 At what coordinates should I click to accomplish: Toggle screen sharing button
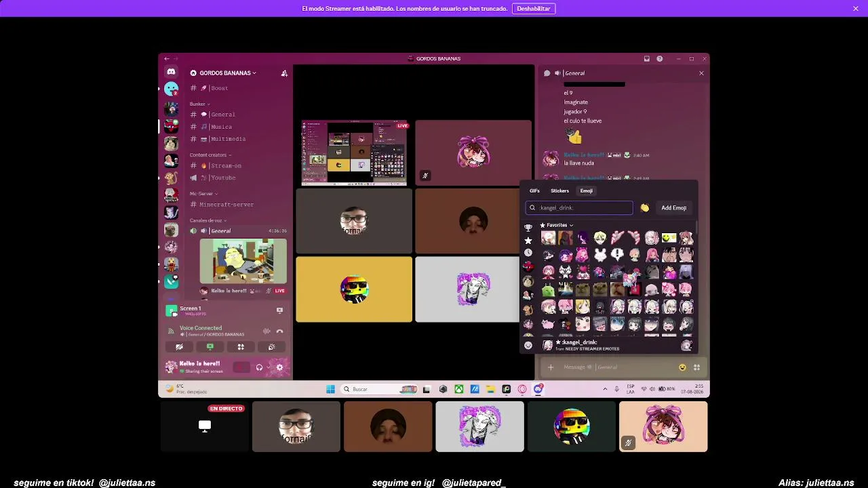210,347
